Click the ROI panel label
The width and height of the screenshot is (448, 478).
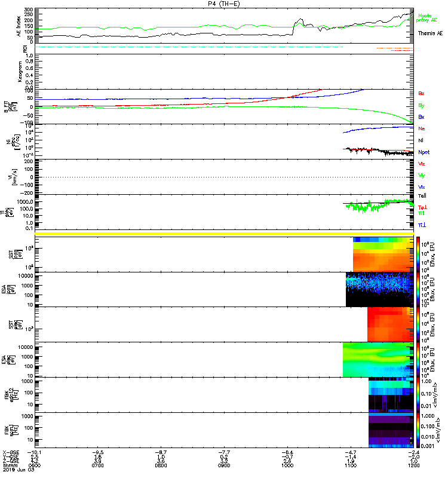[x=25, y=49]
